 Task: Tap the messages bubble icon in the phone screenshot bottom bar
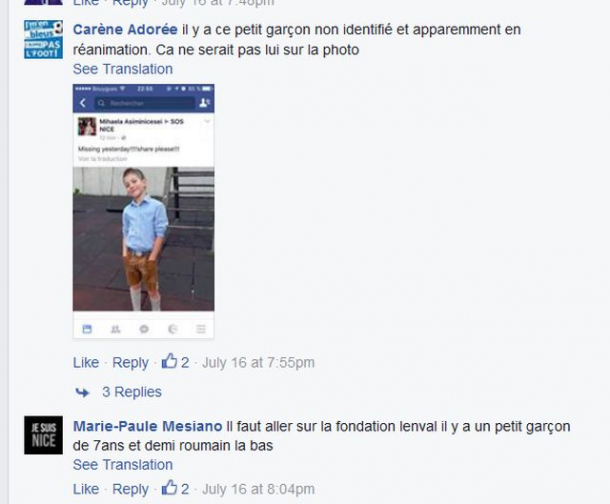point(144,329)
